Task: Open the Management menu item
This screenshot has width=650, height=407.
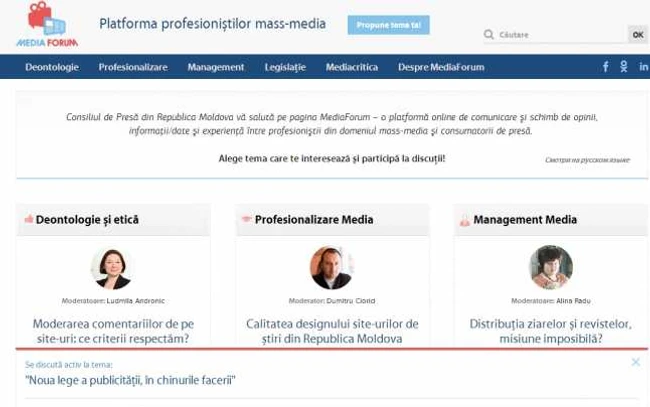Action: tap(216, 67)
